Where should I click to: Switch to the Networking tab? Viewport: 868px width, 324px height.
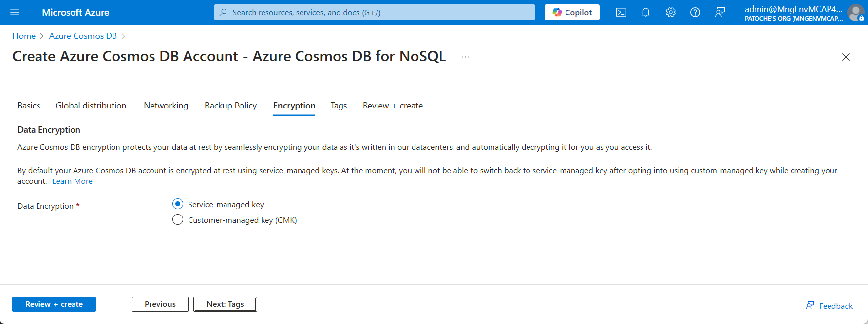(x=166, y=106)
